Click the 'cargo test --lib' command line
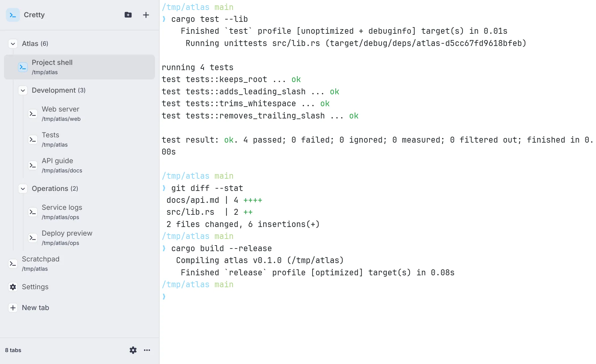 pyautogui.click(x=210, y=19)
